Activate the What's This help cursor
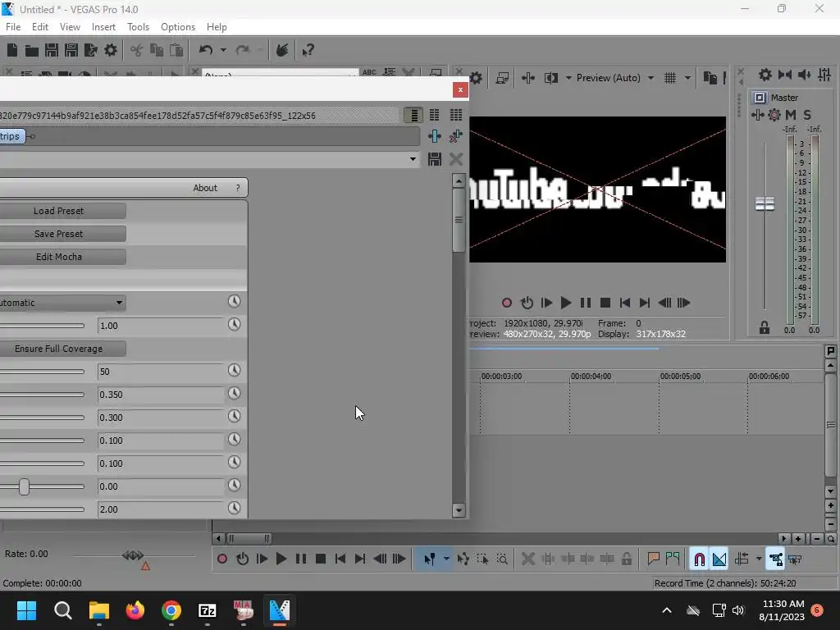 tap(308, 50)
